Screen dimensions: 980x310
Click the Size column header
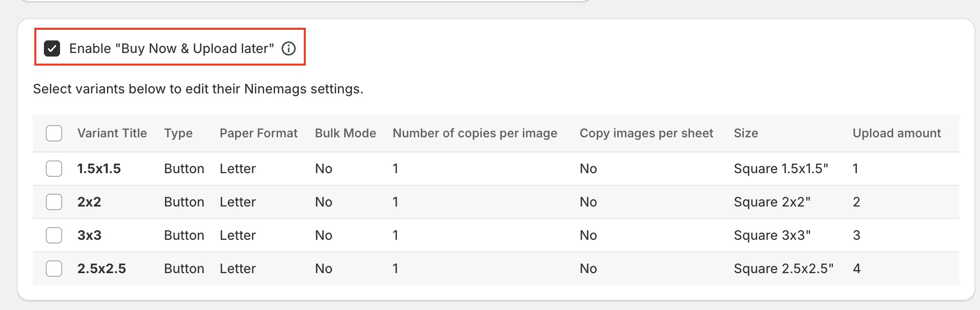coord(745,133)
